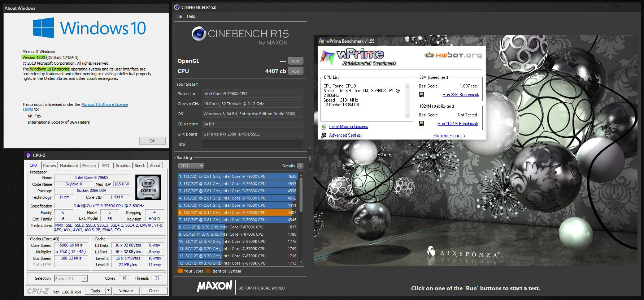This screenshot has width=644, height=300.
Task: Click the wPrime title bar app icon
Action: 322,41
